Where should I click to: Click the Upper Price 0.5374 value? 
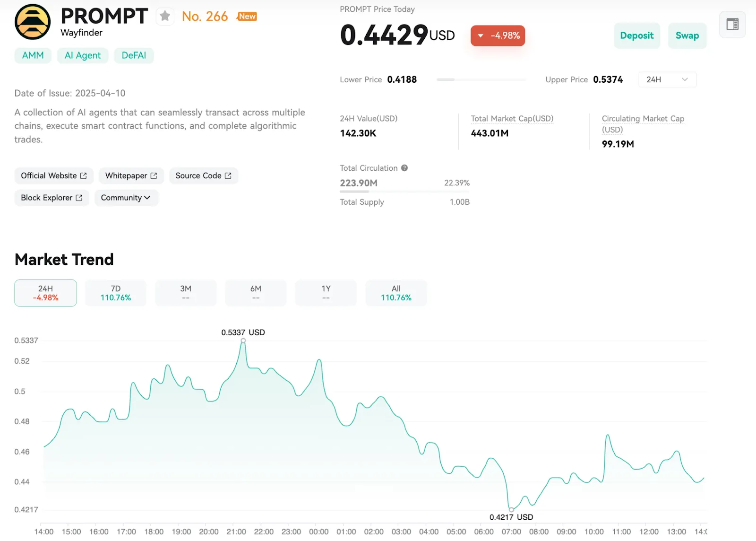[x=608, y=79]
